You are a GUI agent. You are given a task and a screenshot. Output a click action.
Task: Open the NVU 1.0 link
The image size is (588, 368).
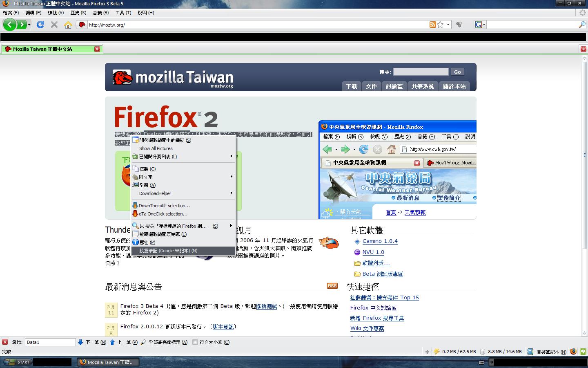point(373,252)
